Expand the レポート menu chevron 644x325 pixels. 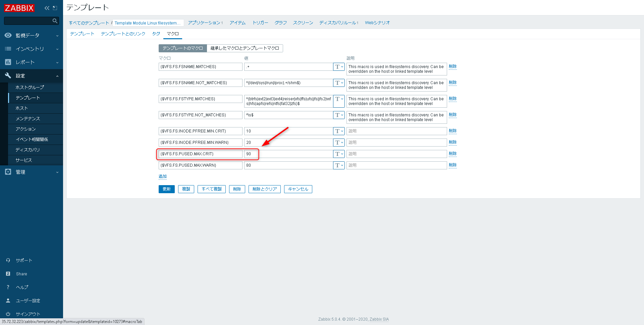pyautogui.click(x=57, y=62)
